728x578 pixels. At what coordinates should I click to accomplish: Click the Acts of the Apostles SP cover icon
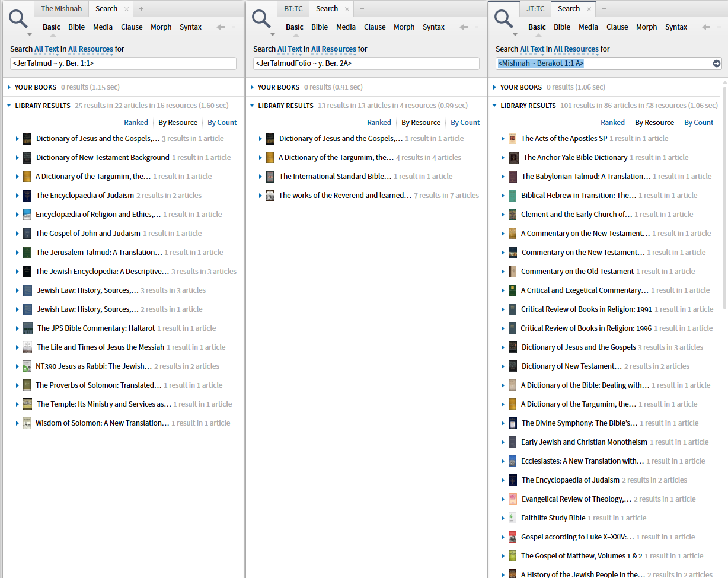pos(512,139)
